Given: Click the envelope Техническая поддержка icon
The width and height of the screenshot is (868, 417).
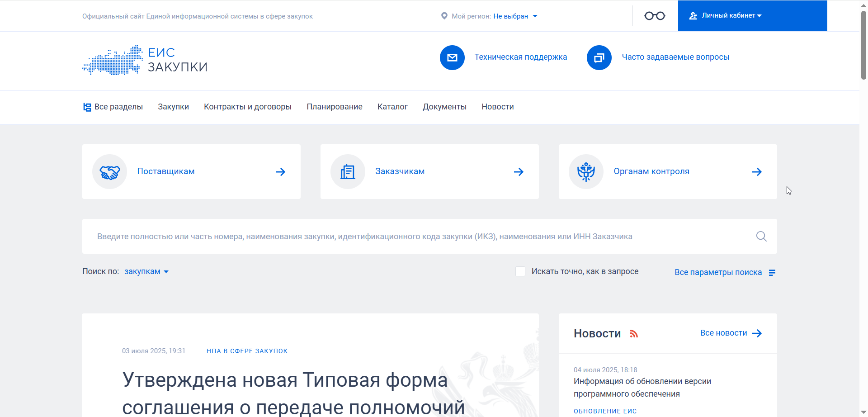Looking at the screenshot, I should [452, 57].
